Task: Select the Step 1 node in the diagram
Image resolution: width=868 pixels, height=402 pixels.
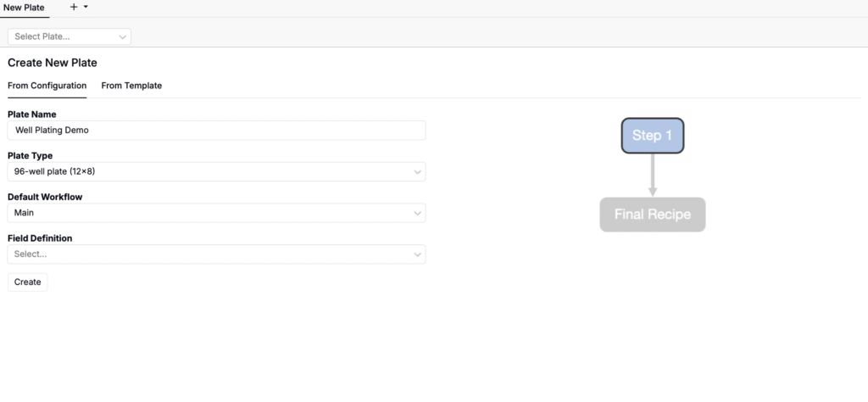Action: coord(652,136)
